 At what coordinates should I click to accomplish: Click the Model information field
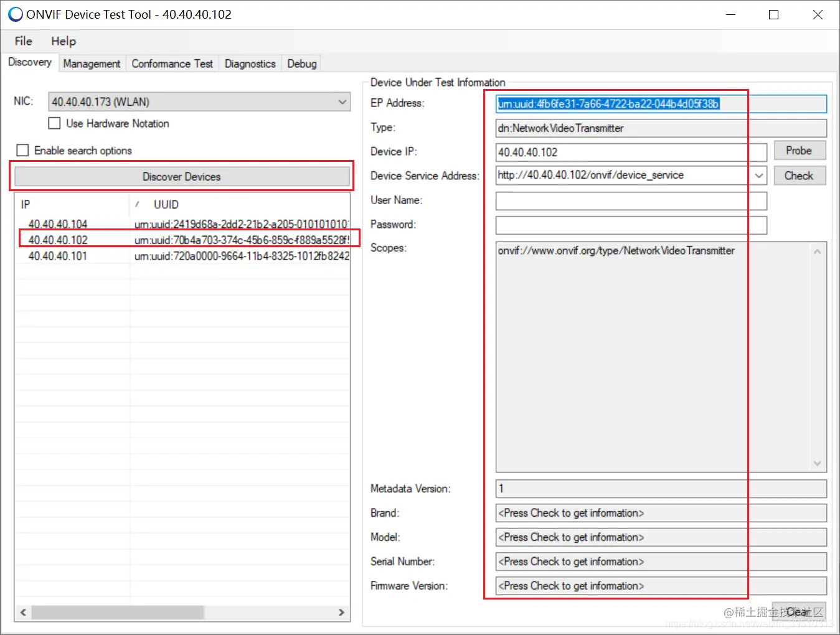661,537
